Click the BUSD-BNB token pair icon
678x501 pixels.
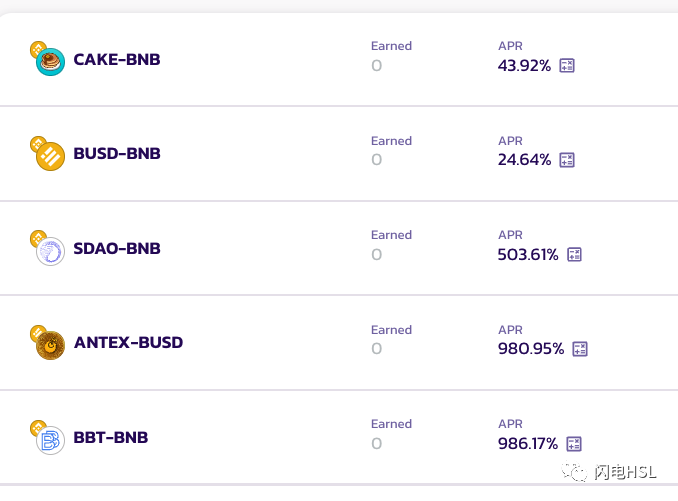pyautogui.click(x=48, y=153)
